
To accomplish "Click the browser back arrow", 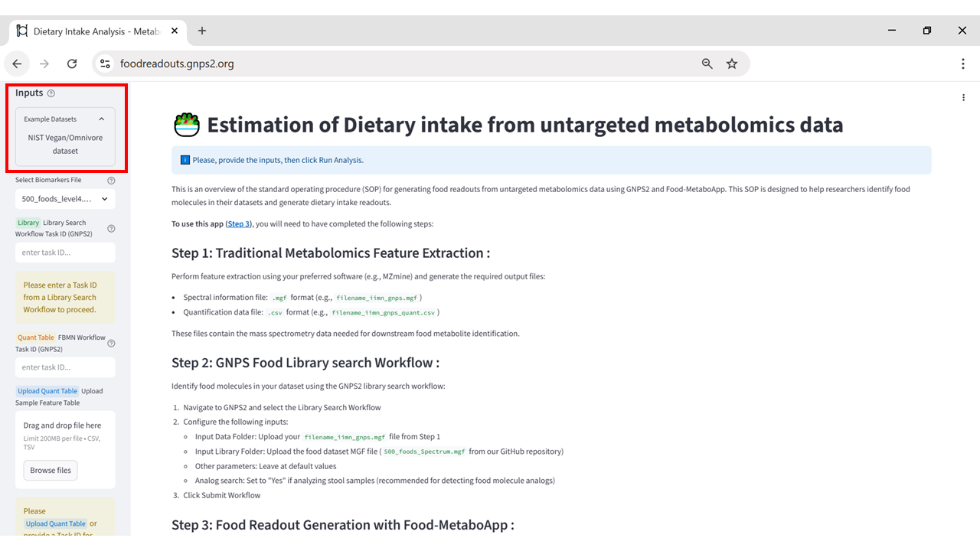I will [17, 64].
